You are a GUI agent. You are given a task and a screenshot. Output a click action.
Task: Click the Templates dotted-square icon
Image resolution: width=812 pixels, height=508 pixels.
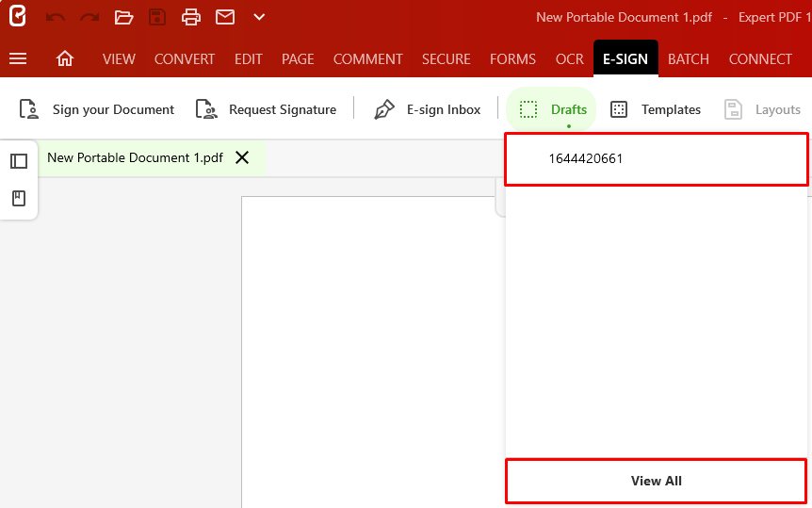[619, 110]
